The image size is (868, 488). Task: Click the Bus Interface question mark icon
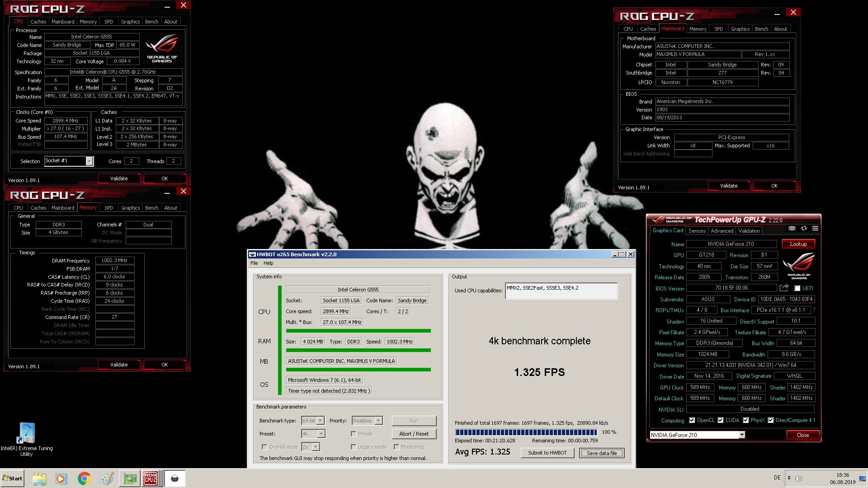[814, 310]
